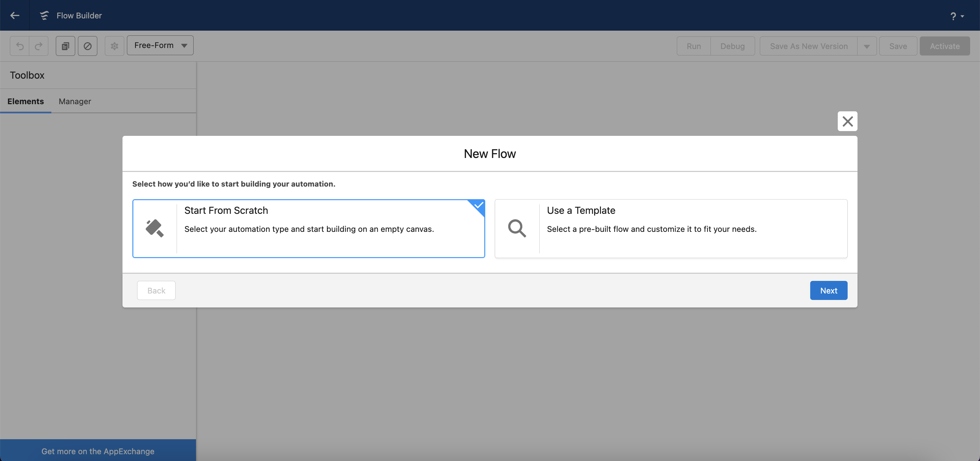Open flow properties via the gear icon

(114, 46)
